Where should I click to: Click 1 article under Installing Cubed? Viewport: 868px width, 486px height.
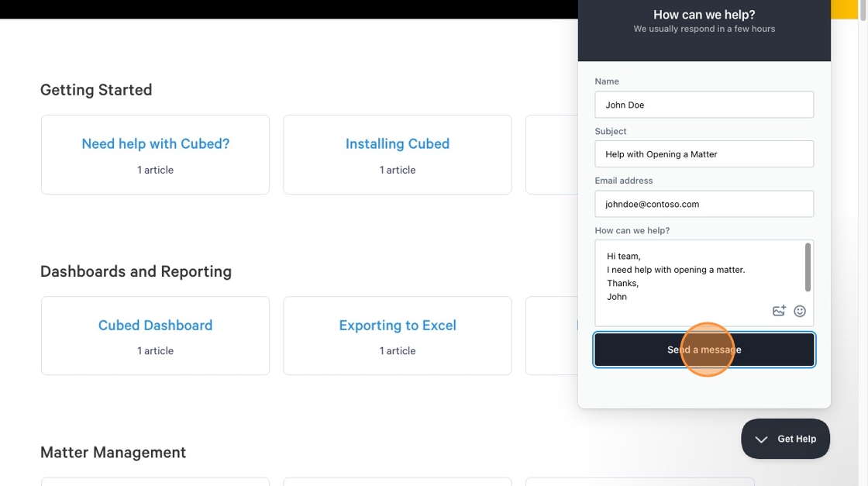click(398, 170)
